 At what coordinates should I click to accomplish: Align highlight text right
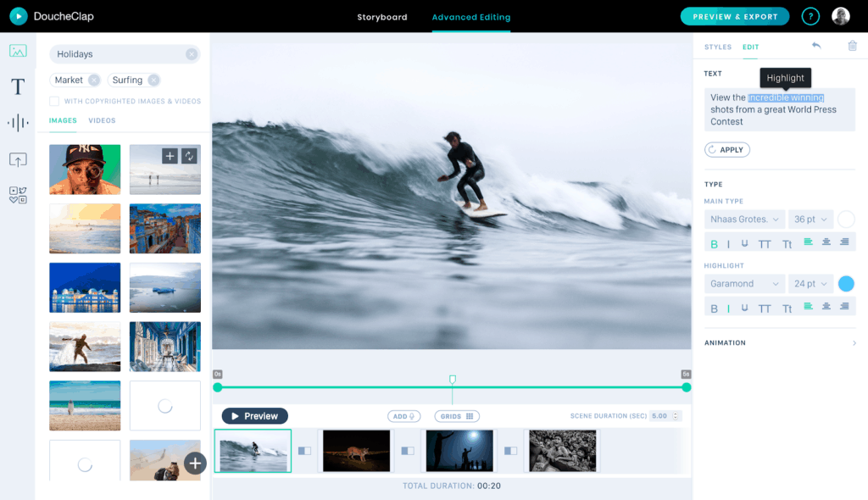844,306
